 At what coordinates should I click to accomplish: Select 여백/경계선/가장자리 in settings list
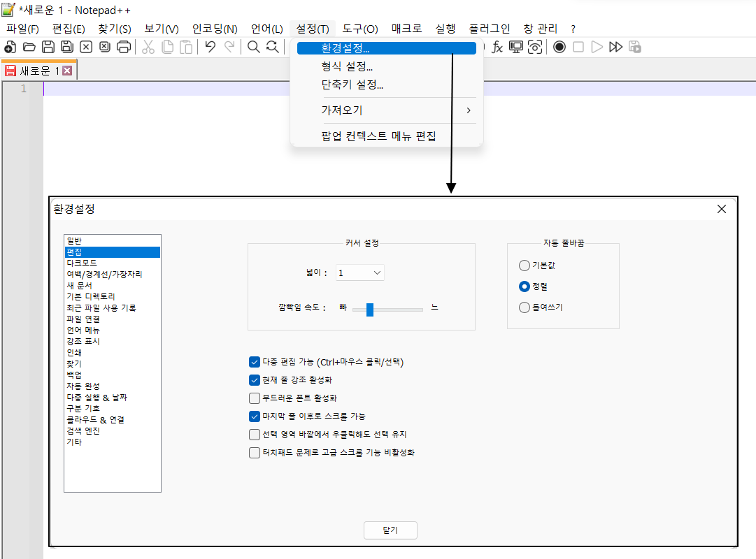coord(113,274)
